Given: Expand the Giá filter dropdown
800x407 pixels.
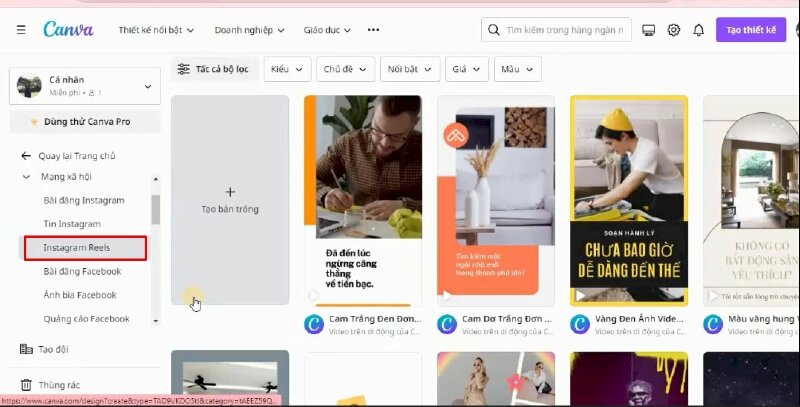Looking at the screenshot, I should tap(466, 69).
